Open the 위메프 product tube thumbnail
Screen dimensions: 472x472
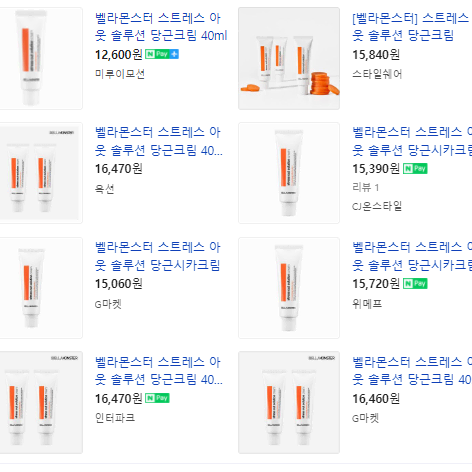coord(289,288)
